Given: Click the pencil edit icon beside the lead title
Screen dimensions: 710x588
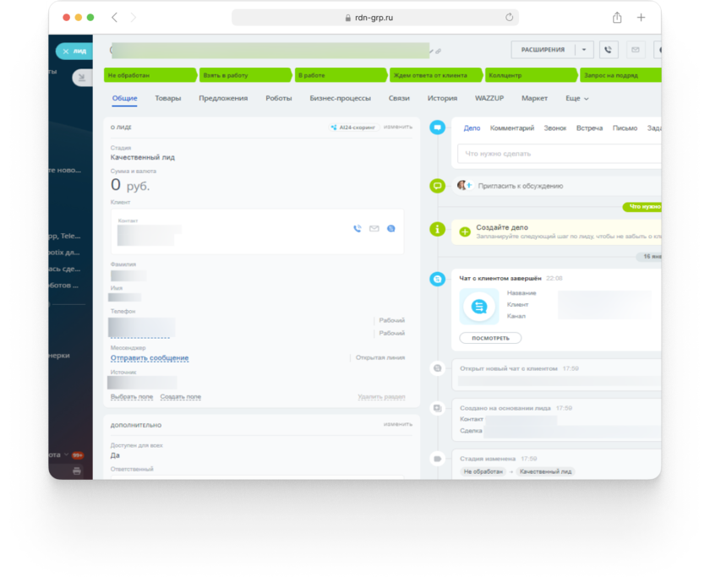Looking at the screenshot, I should point(438,51).
